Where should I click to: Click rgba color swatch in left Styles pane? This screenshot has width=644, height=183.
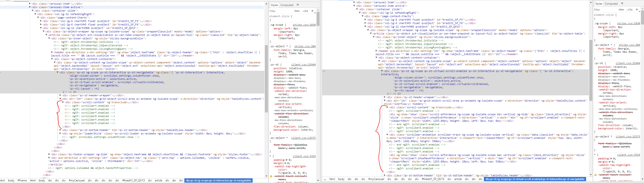pyautogui.click(x=280, y=173)
